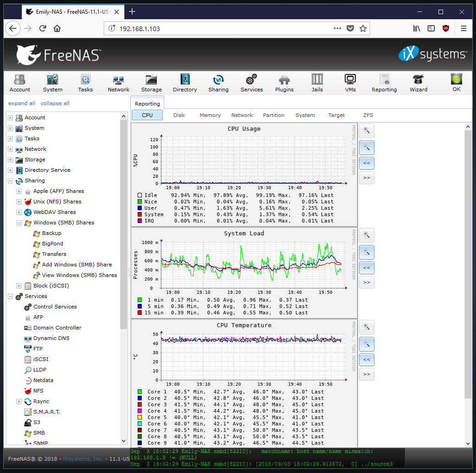
Task: Zoom in on the CPU Temperature graph
Action: pos(366,327)
